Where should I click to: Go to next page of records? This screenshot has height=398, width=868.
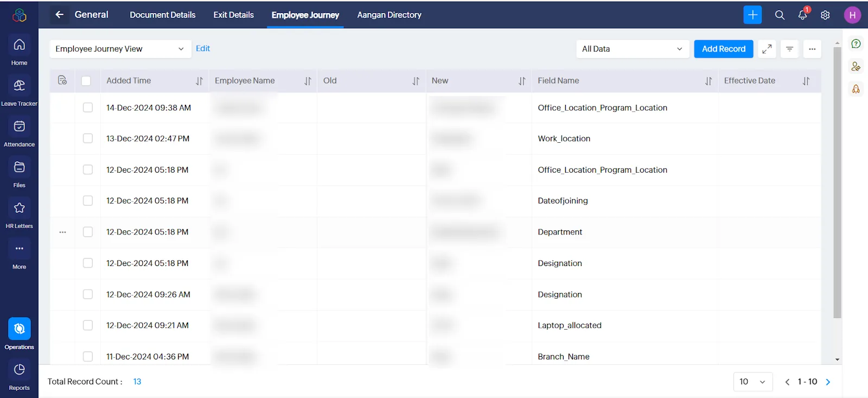click(x=828, y=382)
